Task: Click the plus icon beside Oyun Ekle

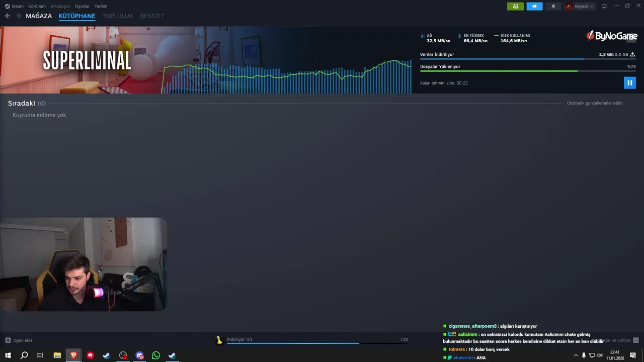Action: click(x=8, y=340)
